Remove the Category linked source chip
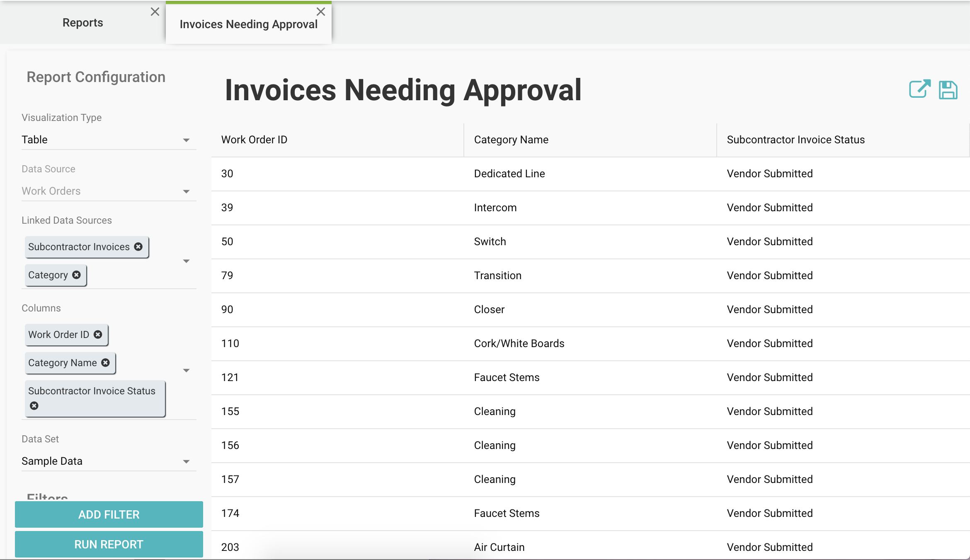Viewport: 970px width, 560px height. 76,275
